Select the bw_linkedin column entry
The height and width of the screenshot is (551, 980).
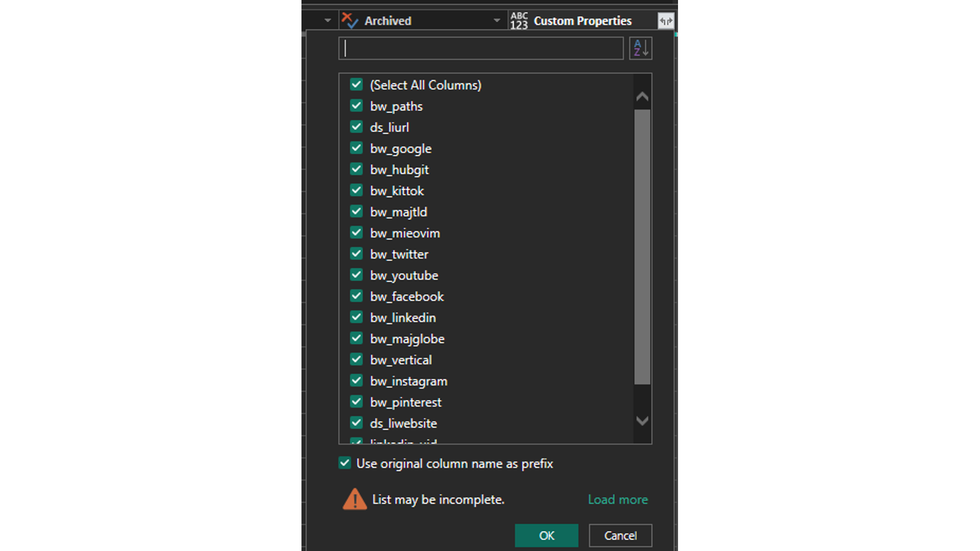click(x=403, y=317)
